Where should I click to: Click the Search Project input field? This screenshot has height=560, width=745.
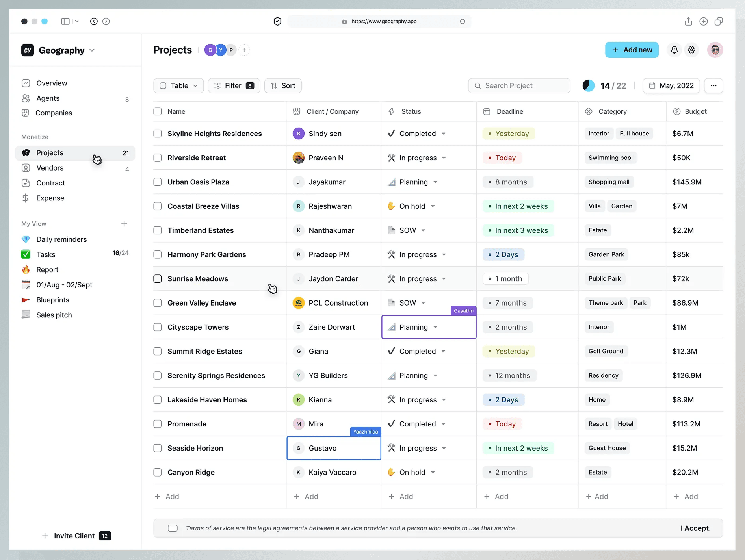519,85
